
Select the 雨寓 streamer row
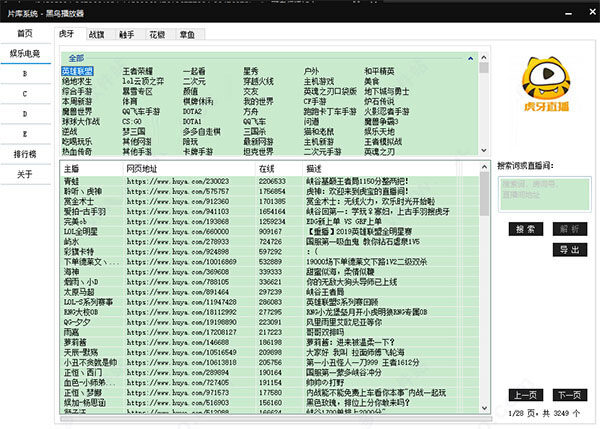pyautogui.click(x=270, y=332)
